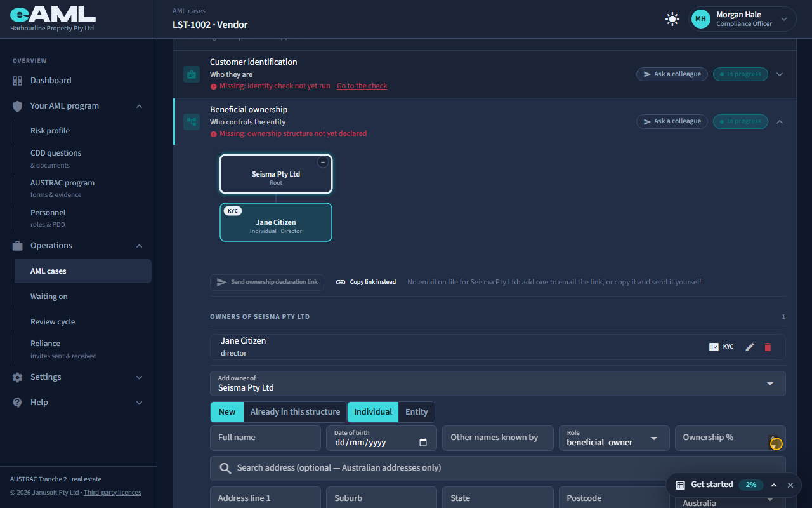The height and width of the screenshot is (508, 812).
Task: Toggle the light/dark theme sun icon
Action: pos(672,19)
